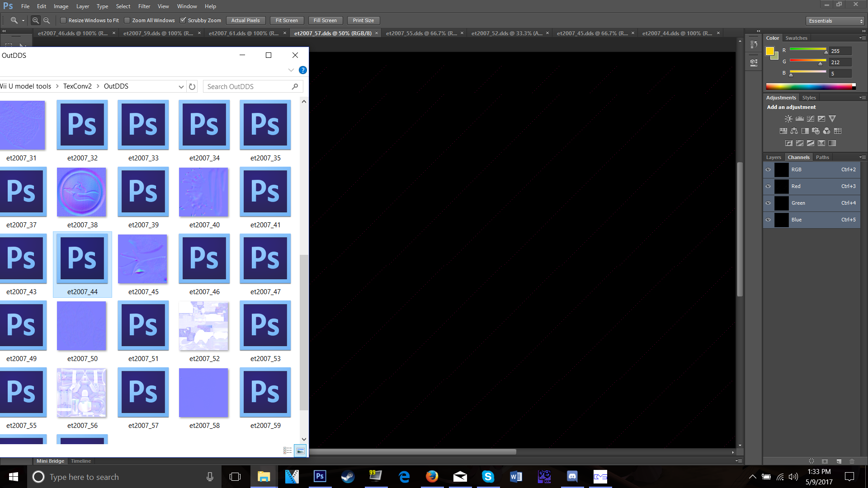
Task: Switch to et2007_55.dds document tab
Action: point(421,33)
